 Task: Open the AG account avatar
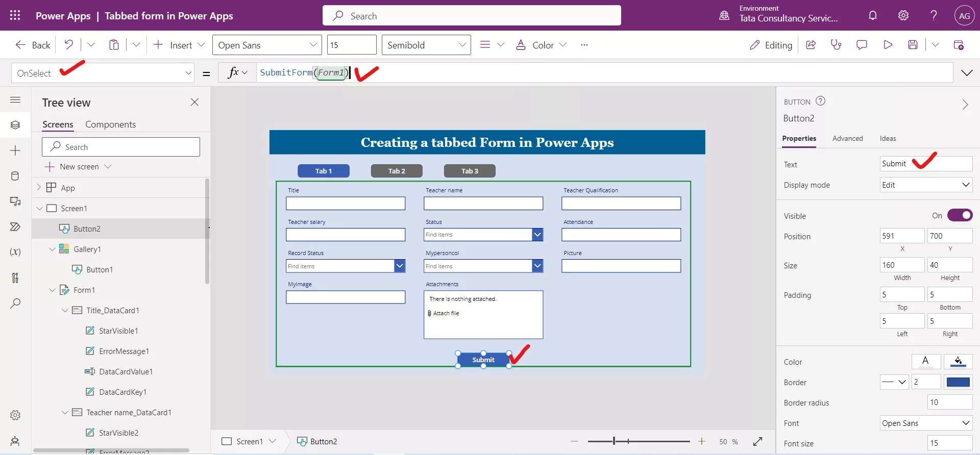click(964, 15)
